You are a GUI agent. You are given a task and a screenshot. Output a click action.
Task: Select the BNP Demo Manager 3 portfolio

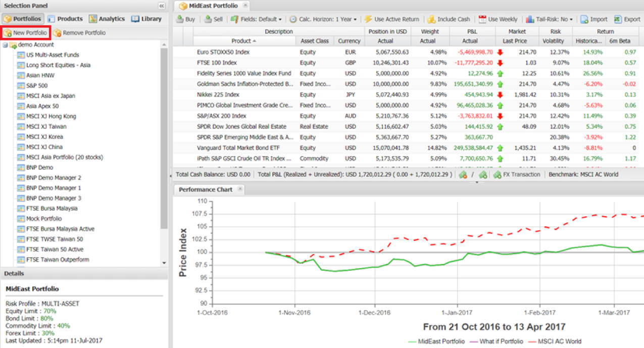[54, 198]
